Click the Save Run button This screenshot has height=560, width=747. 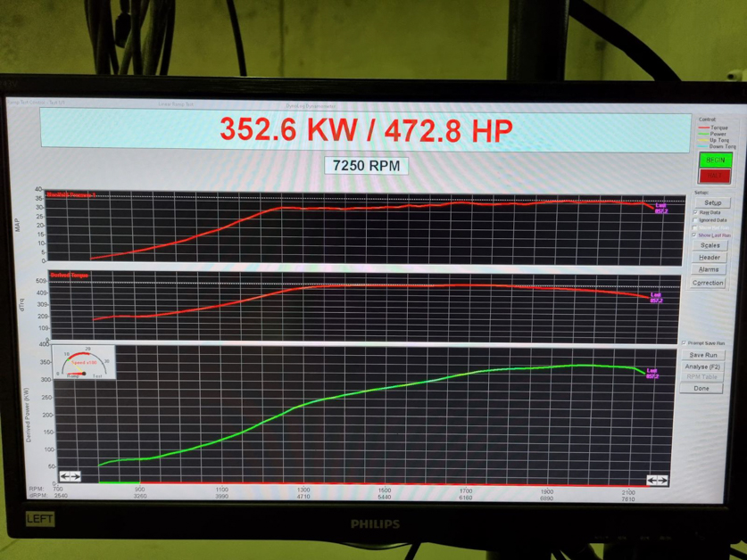click(x=703, y=355)
